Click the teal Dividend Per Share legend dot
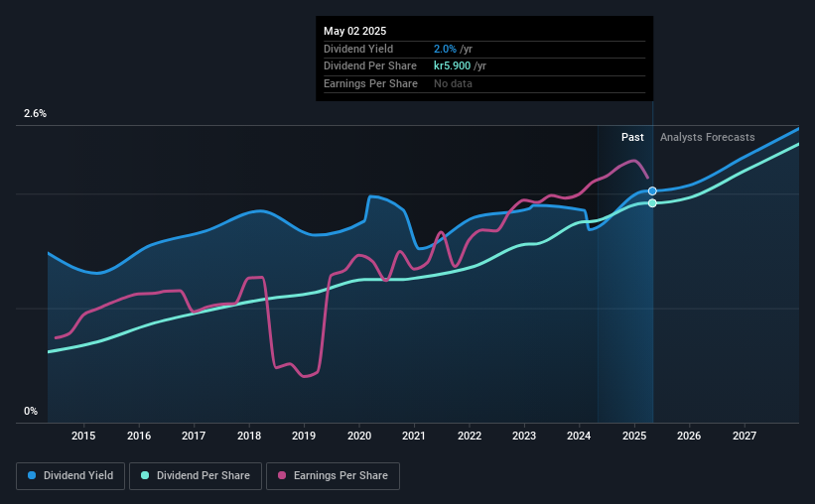The height and width of the screenshot is (504, 815). click(x=145, y=475)
